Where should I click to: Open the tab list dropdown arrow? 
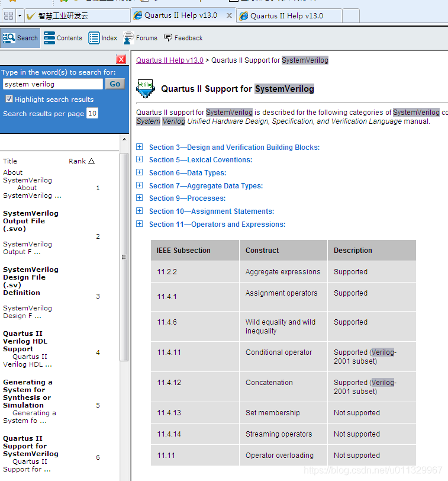(x=20, y=15)
